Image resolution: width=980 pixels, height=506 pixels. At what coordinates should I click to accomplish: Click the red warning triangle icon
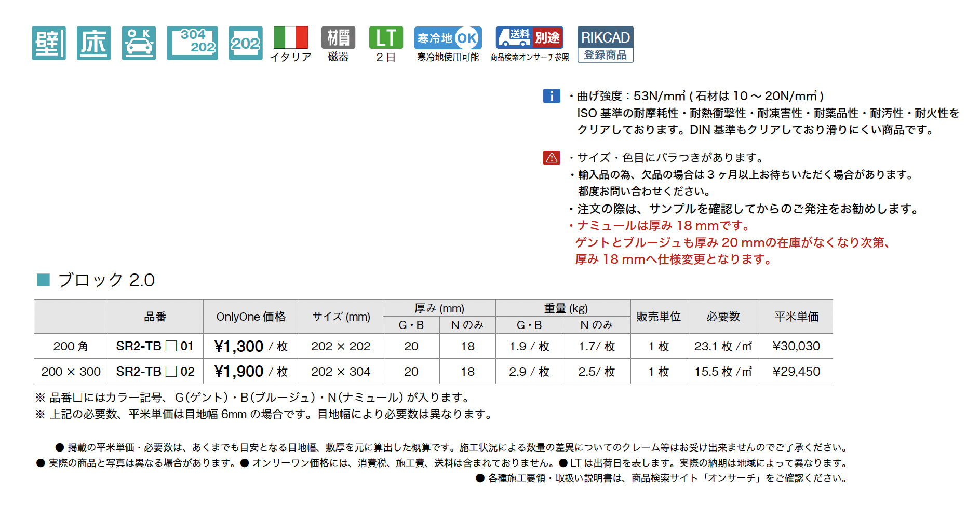coord(551,158)
